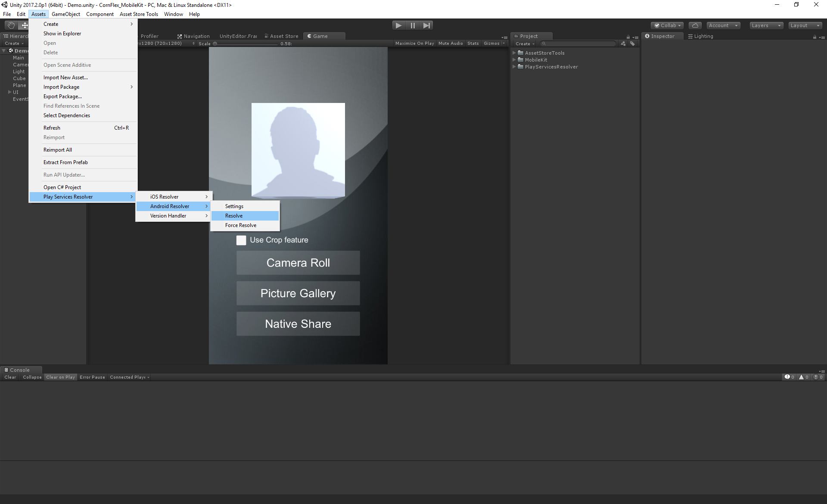
Task: Expand the PlayServicesResolver folder arrow
Action: pos(514,67)
